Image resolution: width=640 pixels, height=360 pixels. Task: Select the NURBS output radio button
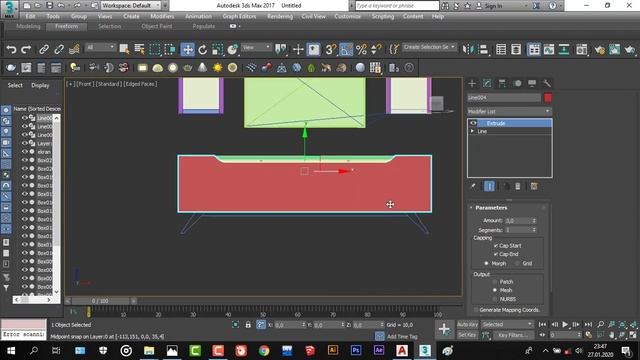point(495,299)
